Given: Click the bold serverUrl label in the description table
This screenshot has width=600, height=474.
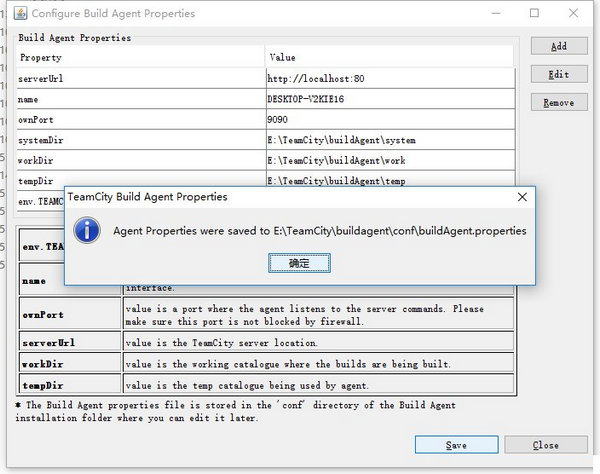Looking at the screenshot, I should point(49,342).
